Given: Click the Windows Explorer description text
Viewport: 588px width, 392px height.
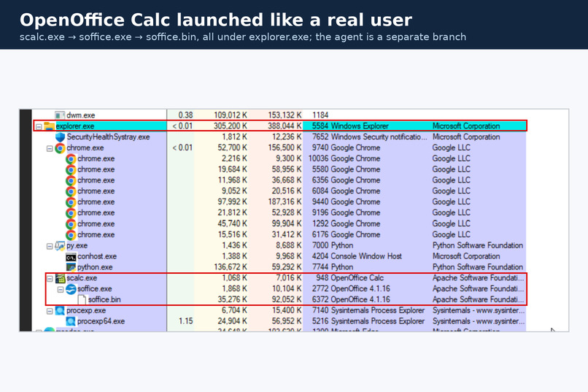Looking at the screenshot, I should click(x=359, y=126).
